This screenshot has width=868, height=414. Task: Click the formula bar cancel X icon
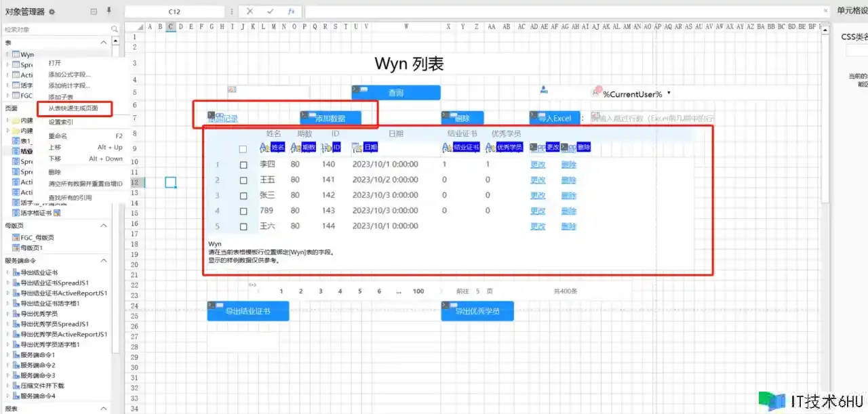click(250, 12)
